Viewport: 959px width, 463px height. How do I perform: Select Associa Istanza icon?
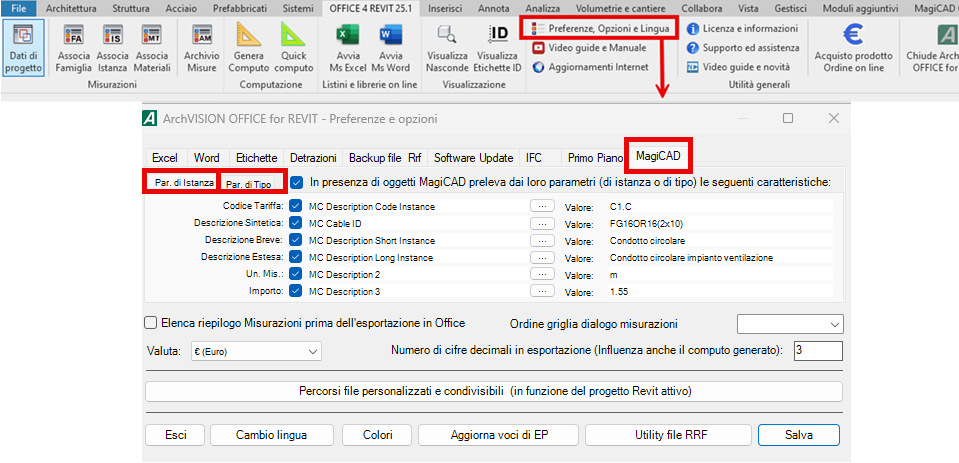[113, 47]
